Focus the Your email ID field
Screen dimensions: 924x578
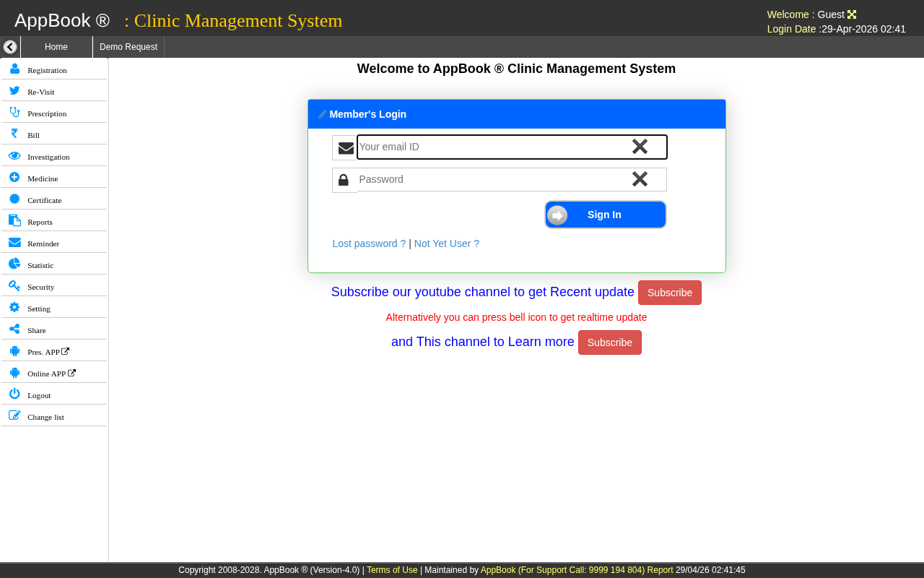pos(491,147)
